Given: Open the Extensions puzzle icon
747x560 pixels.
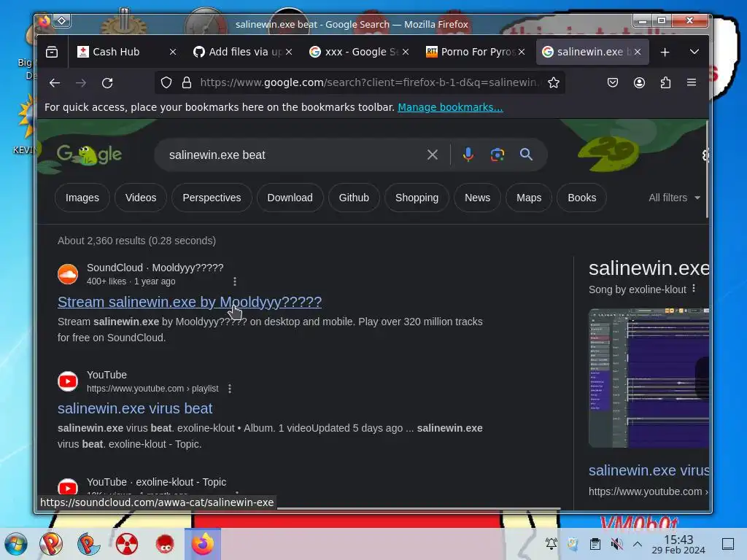Looking at the screenshot, I should click(665, 83).
